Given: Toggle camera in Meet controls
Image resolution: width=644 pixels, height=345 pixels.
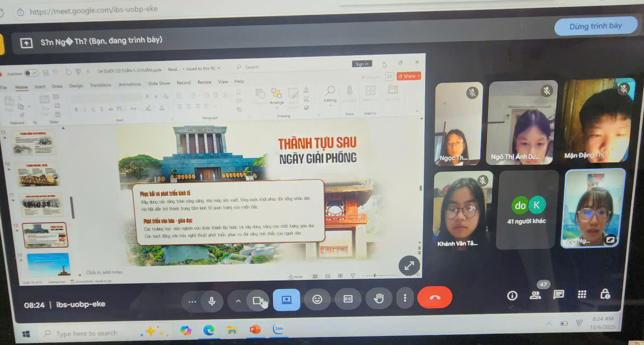Looking at the screenshot, I should (258, 301).
